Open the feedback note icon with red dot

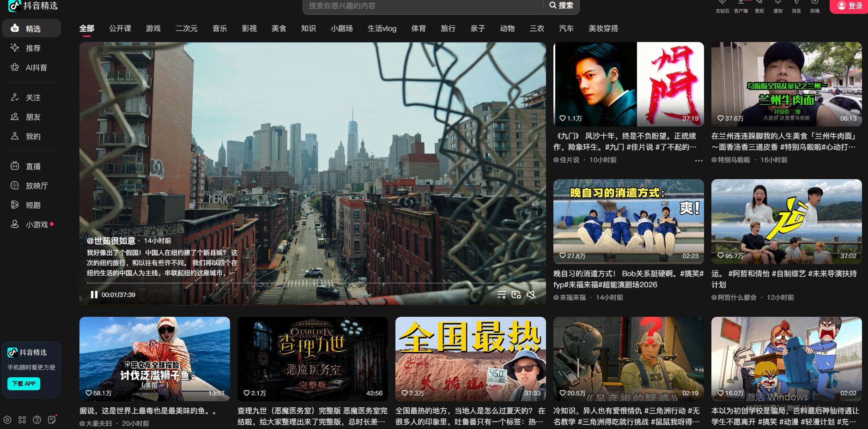[52, 420]
